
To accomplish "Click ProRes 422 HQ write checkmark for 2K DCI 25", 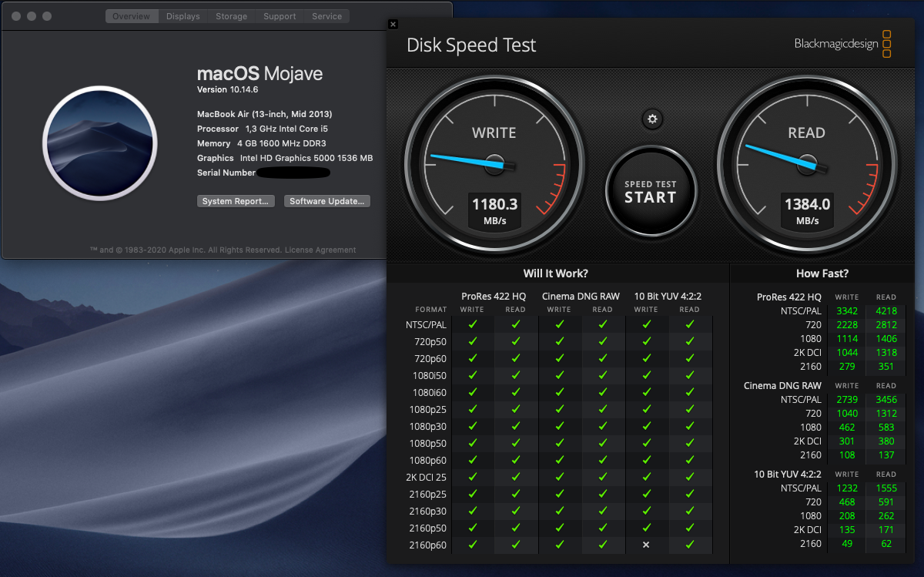I will click(x=472, y=477).
